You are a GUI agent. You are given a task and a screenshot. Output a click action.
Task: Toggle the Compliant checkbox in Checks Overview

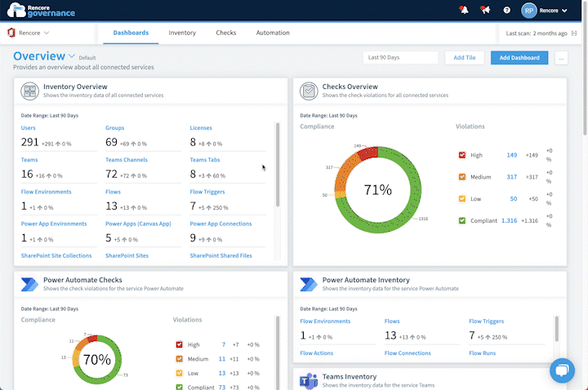point(462,220)
